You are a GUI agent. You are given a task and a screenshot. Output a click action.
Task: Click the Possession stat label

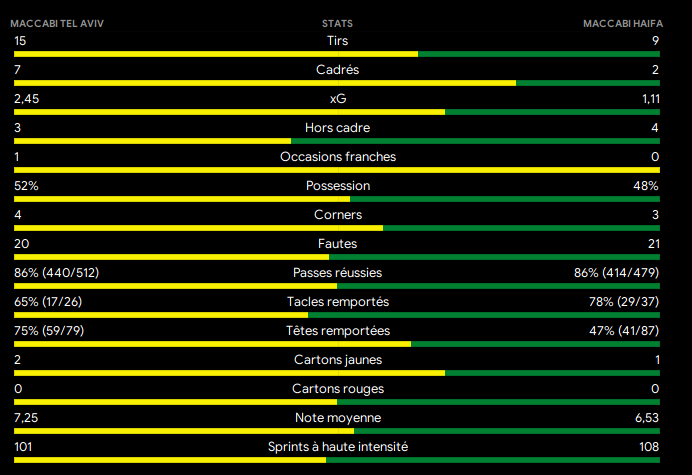tap(337, 186)
